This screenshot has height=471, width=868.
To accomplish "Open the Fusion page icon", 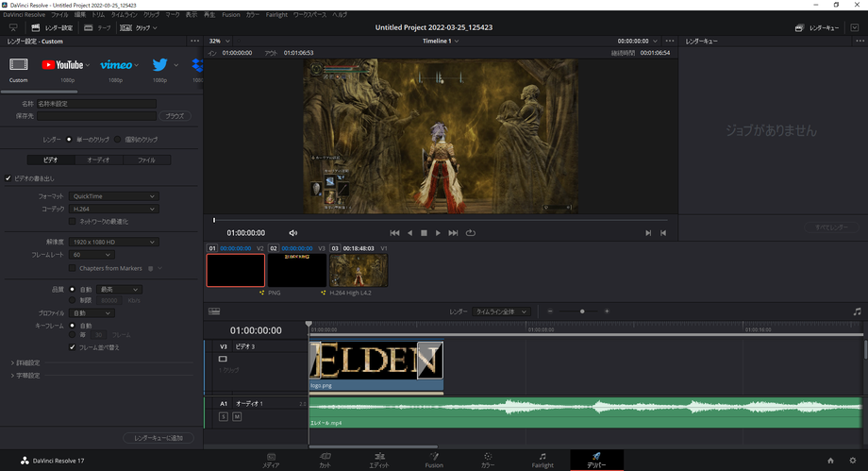I will click(x=434, y=461).
